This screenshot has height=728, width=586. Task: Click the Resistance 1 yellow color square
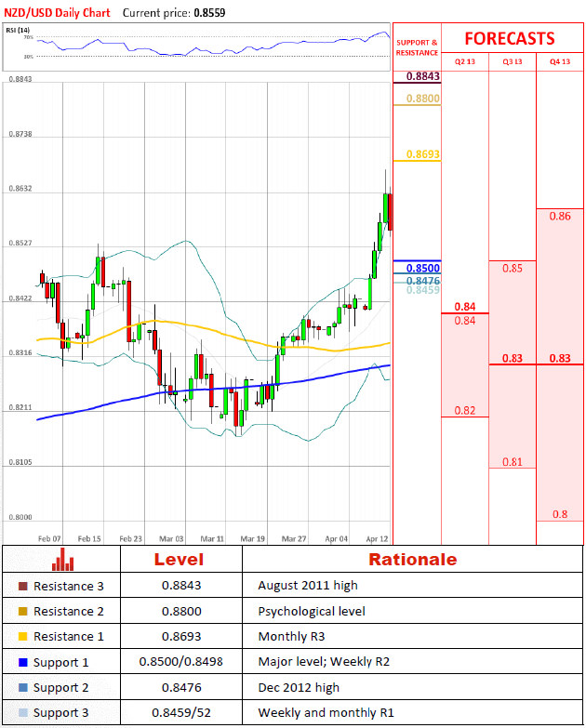[x=22, y=636]
